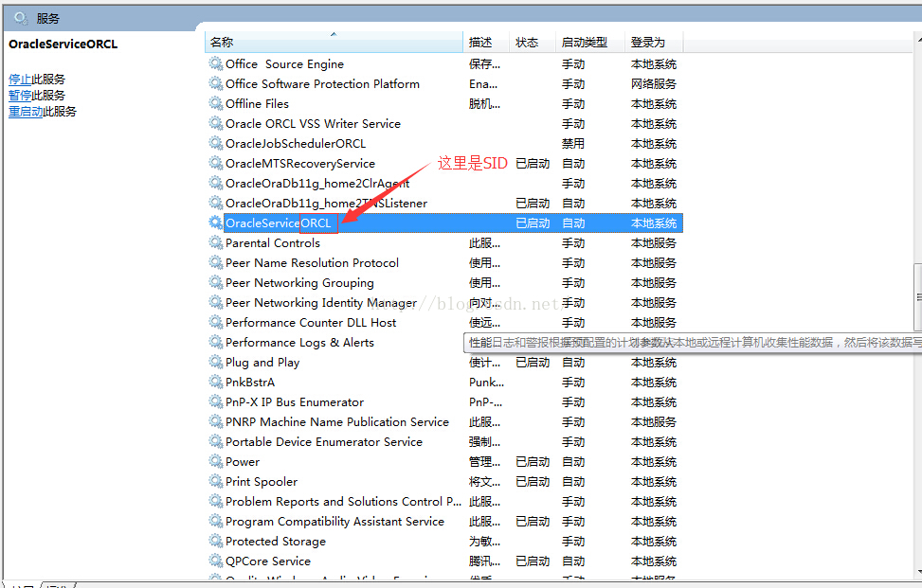Viewport: 922px width, 588px height.
Task: Click gear icon beside Office Software Protection Platform
Action: 216,83
